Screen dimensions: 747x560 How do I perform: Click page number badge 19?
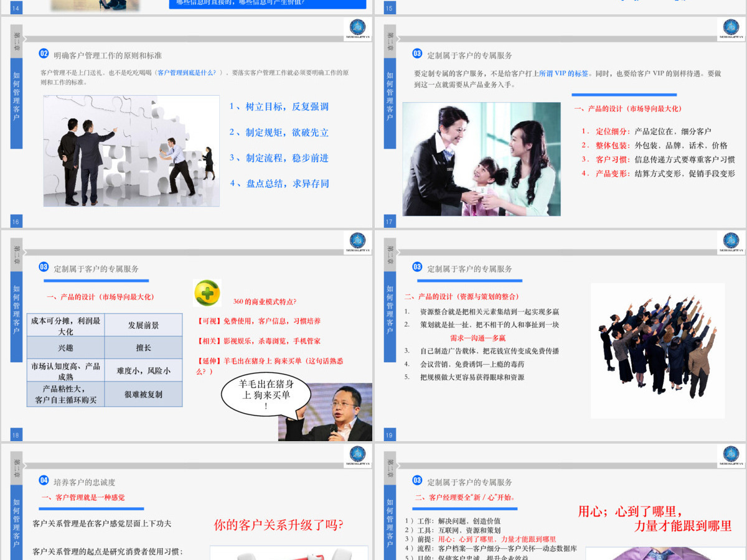[x=390, y=436]
